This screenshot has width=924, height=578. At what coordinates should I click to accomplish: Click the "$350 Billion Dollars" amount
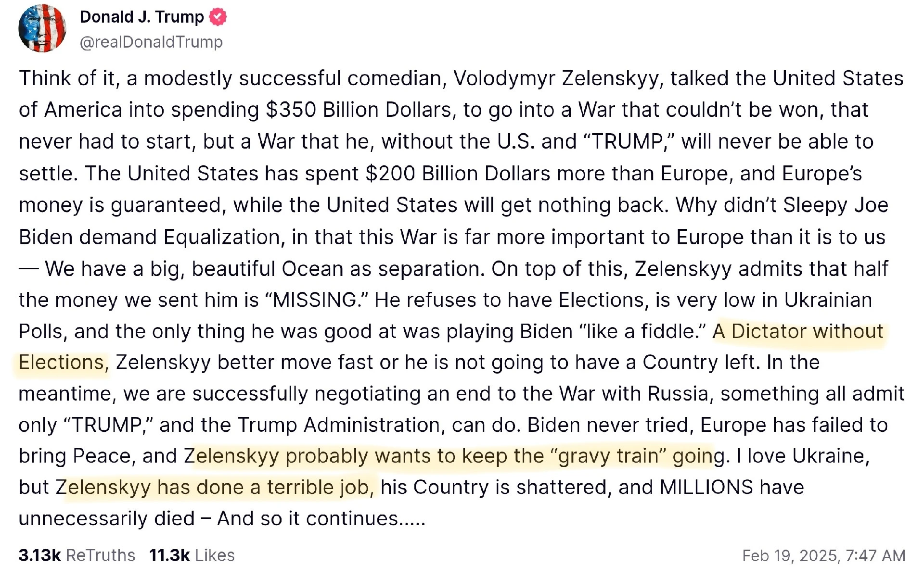coord(359,110)
